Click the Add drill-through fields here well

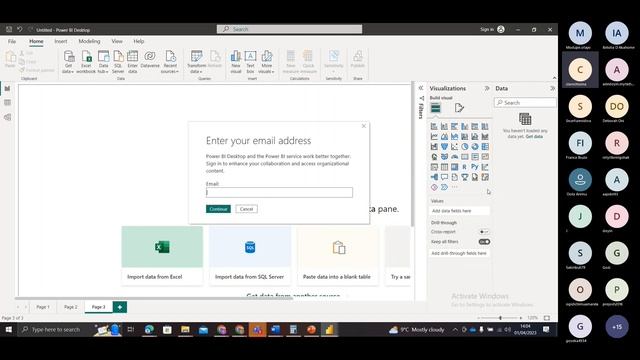tap(460, 253)
